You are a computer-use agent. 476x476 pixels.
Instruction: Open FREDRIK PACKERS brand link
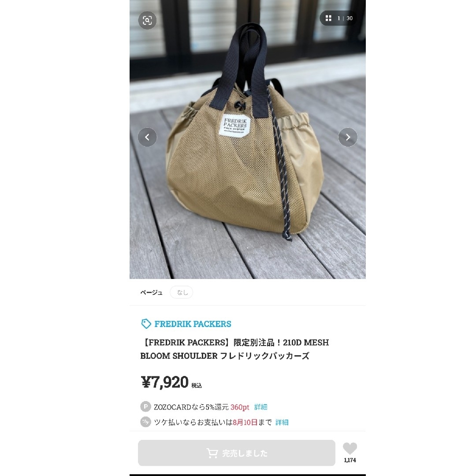[x=193, y=324]
